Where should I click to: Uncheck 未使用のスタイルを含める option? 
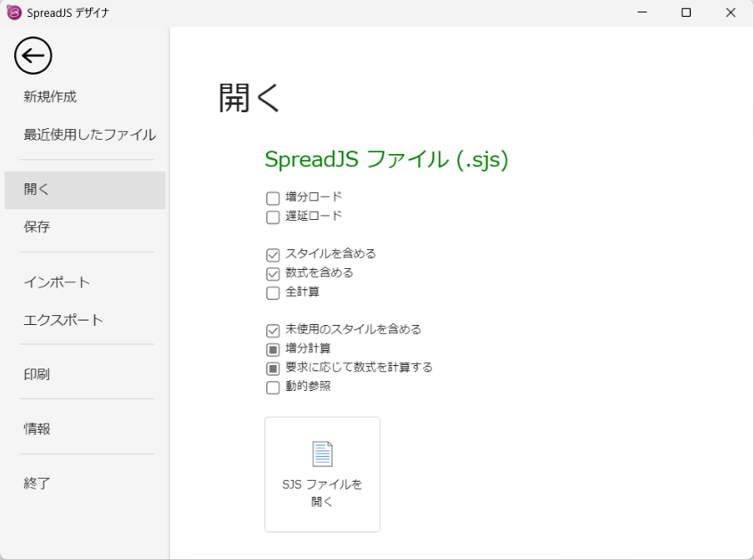272,330
